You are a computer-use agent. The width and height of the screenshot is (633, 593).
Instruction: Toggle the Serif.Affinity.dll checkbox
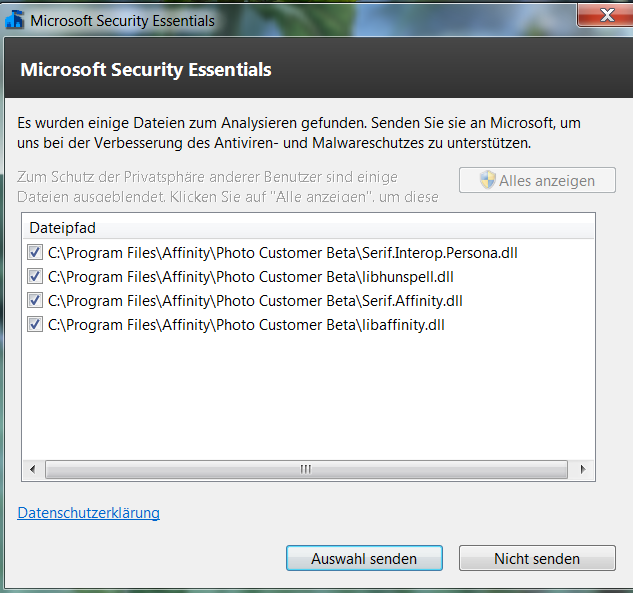tap(35, 301)
